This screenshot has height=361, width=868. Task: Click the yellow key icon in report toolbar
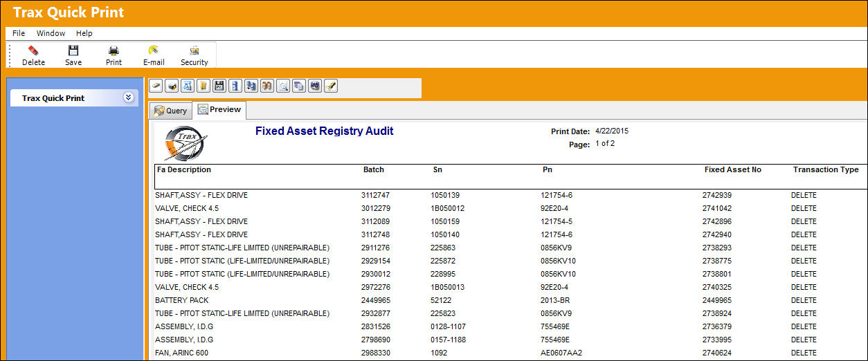coord(332,86)
